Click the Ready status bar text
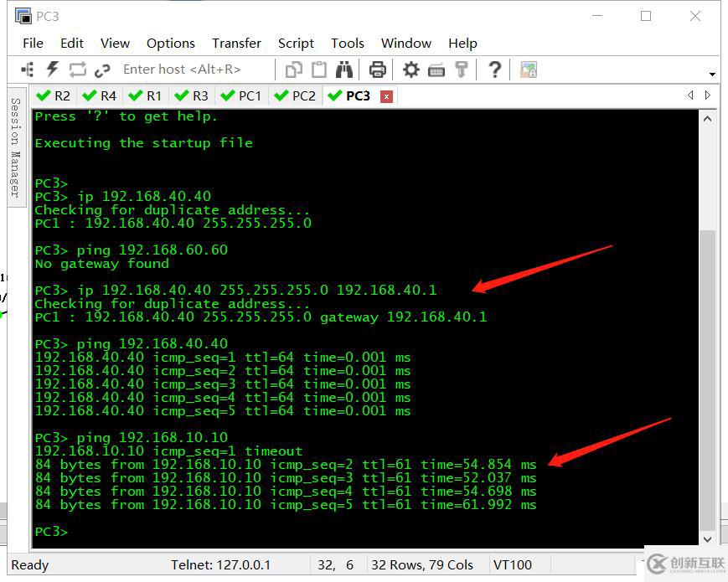This screenshot has width=728, height=582. click(29, 564)
